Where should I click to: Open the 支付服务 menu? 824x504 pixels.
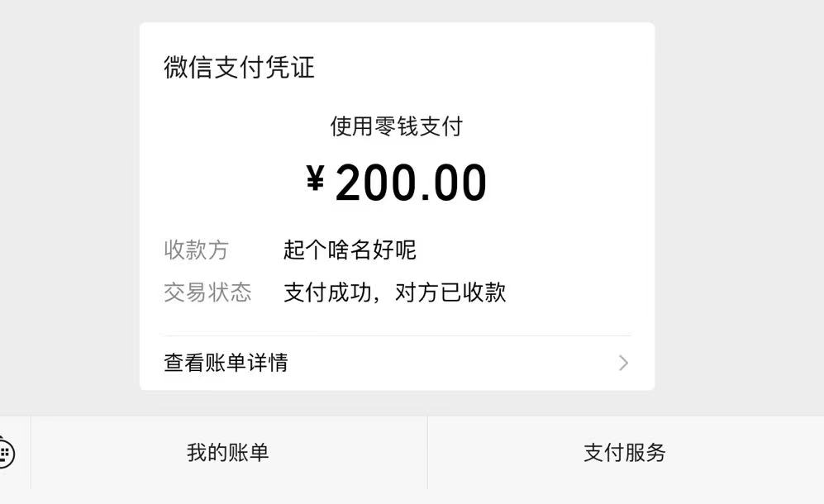click(x=625, y=453)
